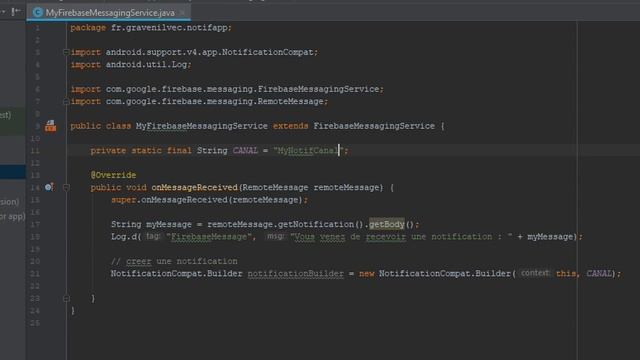Click the hide panel icon beside the tab
The height and width of the screenshot is (360, 640).
[x=16, y=11]
